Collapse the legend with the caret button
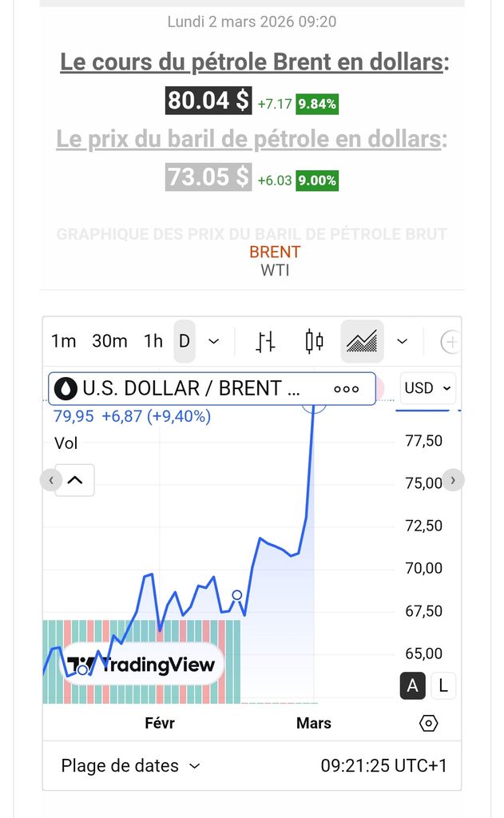The image size is (504, 818). pyautogui.click(x=74, y=480)
